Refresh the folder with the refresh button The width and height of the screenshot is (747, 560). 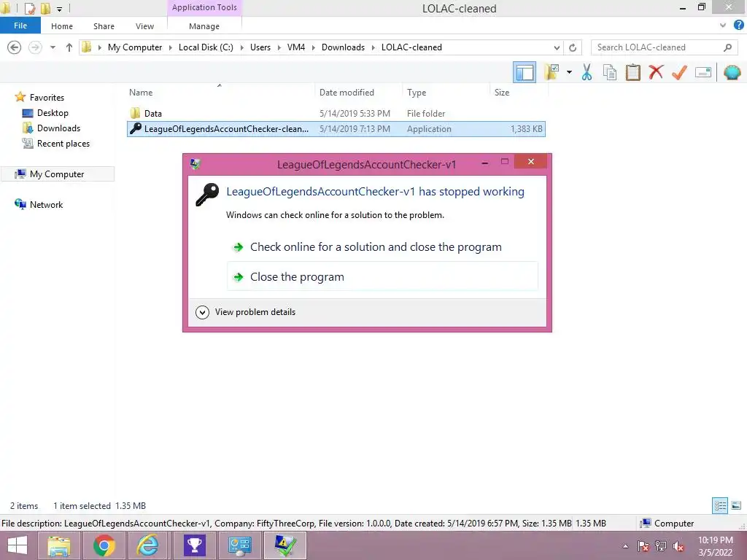pyautogui.click(x=573, y=47)
